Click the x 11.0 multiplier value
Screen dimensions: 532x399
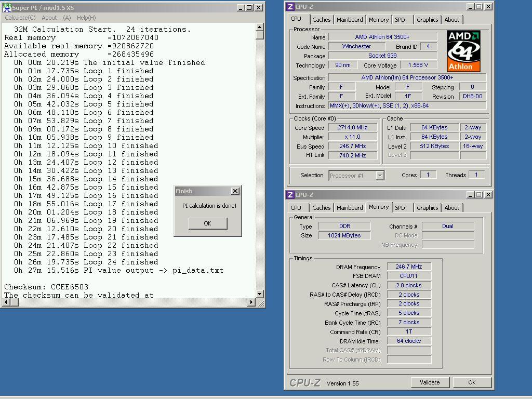pos(353,137)
